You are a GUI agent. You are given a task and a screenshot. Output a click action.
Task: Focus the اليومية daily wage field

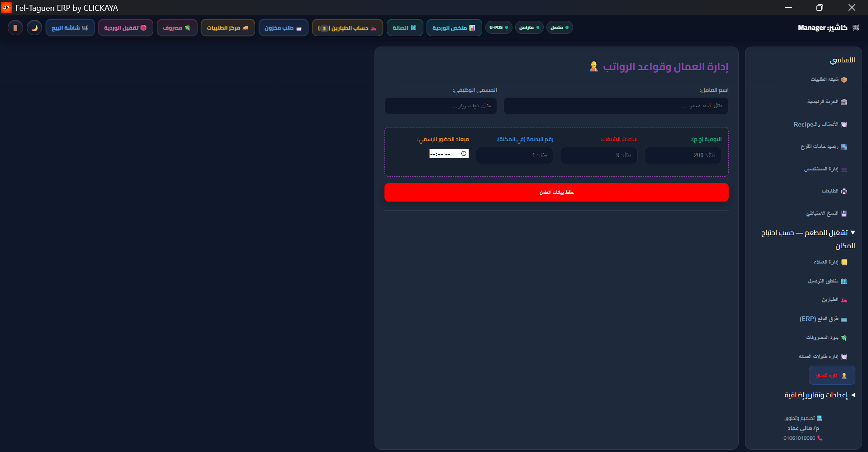click(683, 155)
